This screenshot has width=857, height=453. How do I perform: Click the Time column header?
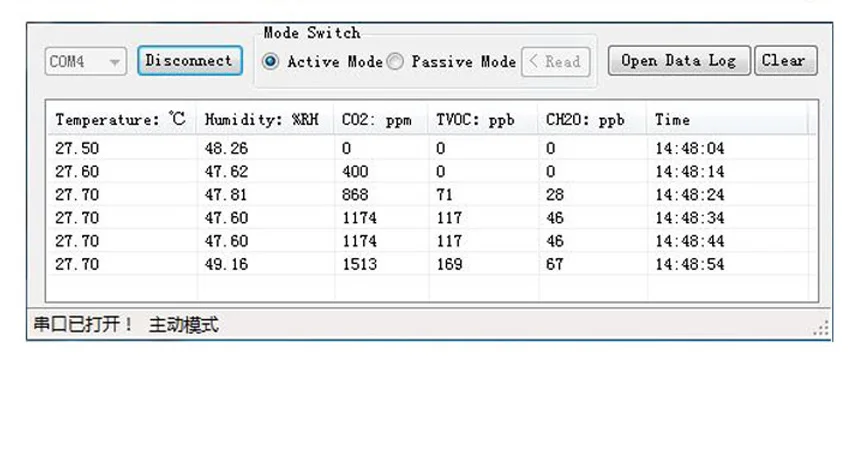click(x=727, y=120)
